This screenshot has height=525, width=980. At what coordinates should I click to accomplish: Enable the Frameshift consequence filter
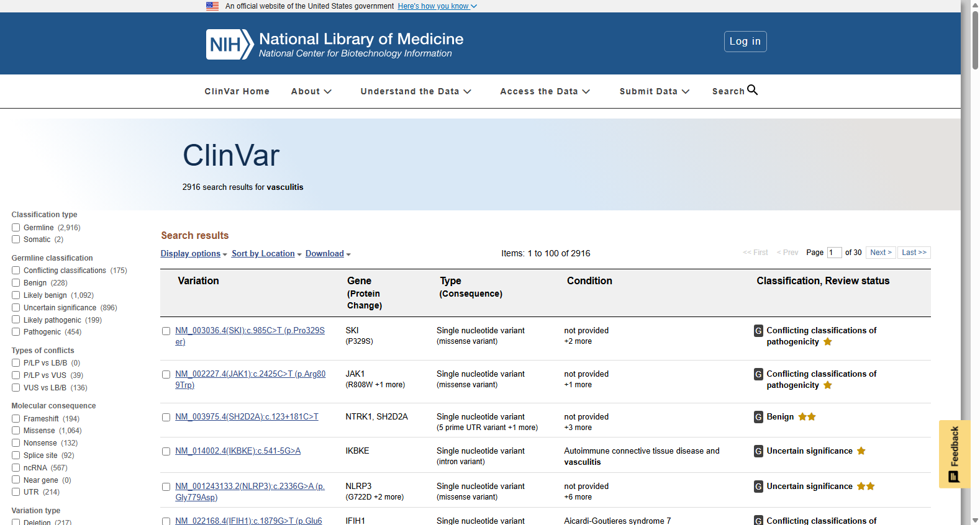coord(16,419)
